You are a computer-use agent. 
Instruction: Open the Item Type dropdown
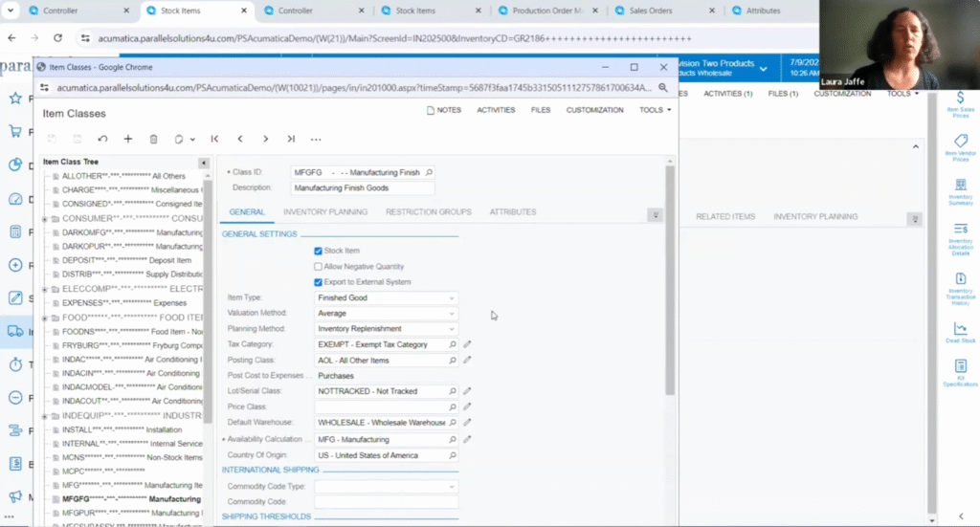point(387,298)
